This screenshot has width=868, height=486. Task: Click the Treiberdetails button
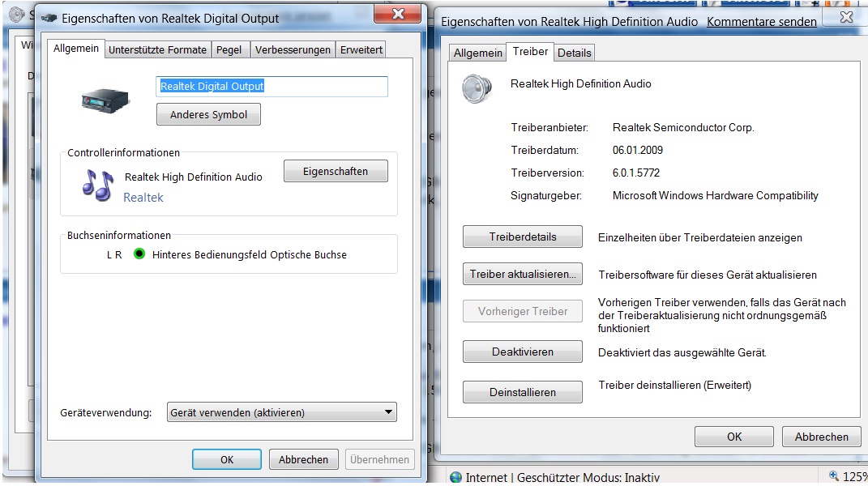[x=523, y=237]
